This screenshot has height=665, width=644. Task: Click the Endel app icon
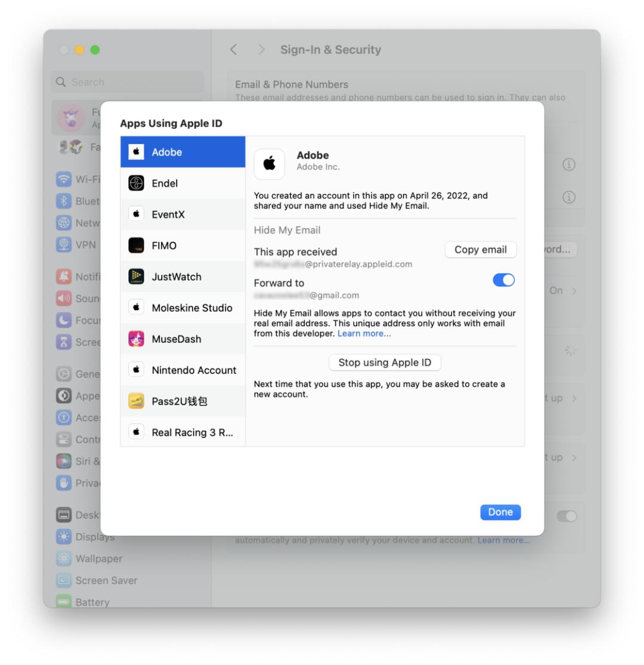(x=136, y=184)
